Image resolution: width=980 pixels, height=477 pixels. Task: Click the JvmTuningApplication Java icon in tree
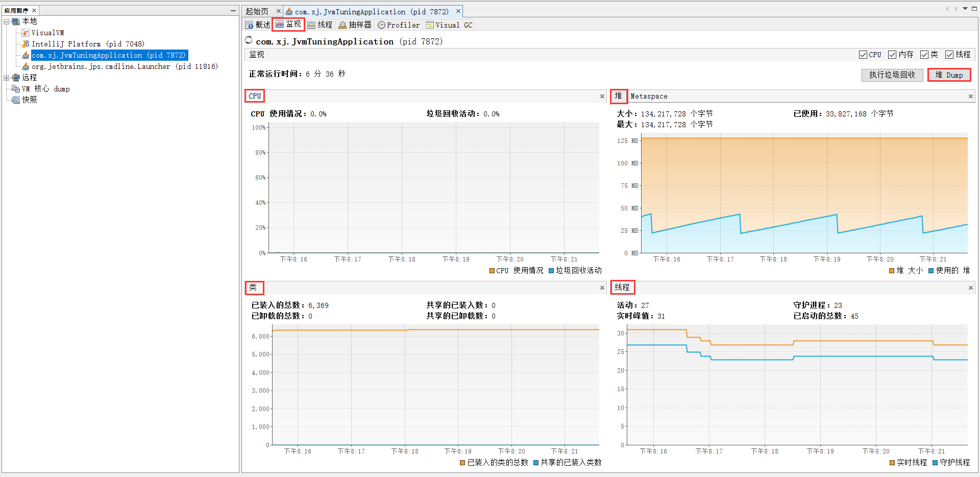pos(26,55)
